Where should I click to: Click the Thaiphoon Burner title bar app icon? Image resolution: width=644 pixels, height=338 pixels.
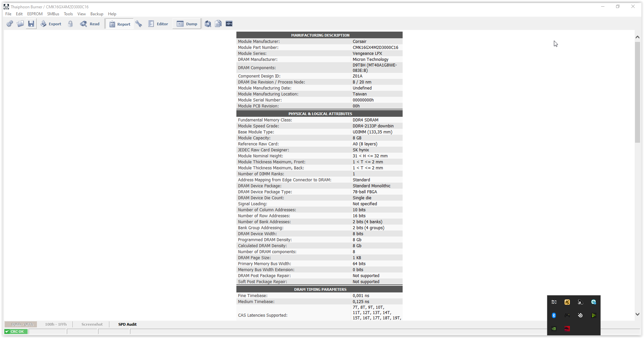(x=6, y=7)
